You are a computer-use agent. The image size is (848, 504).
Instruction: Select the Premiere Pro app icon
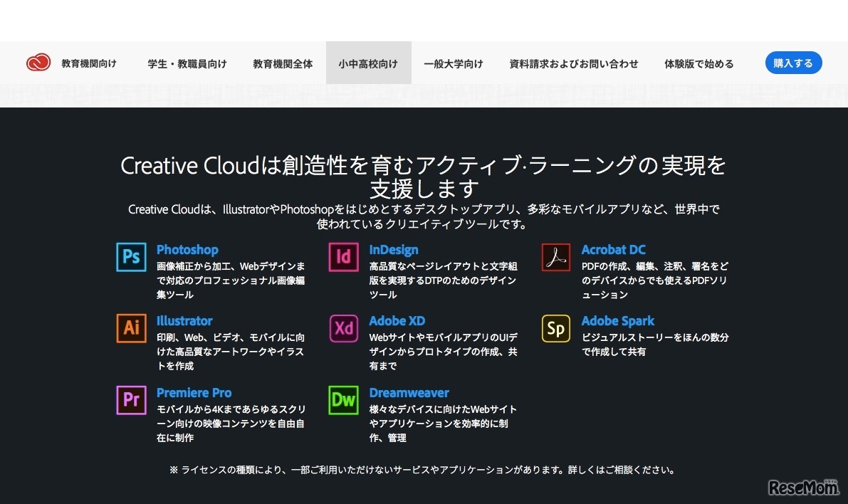131,400
